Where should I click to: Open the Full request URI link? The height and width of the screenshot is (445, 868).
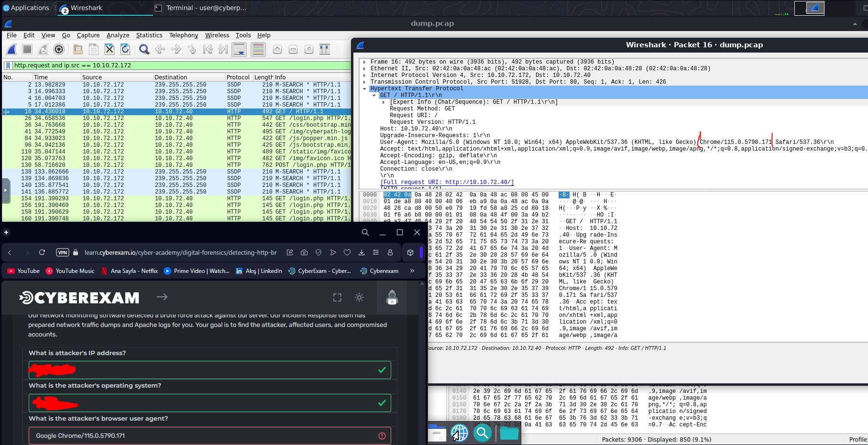coord(447,182)
